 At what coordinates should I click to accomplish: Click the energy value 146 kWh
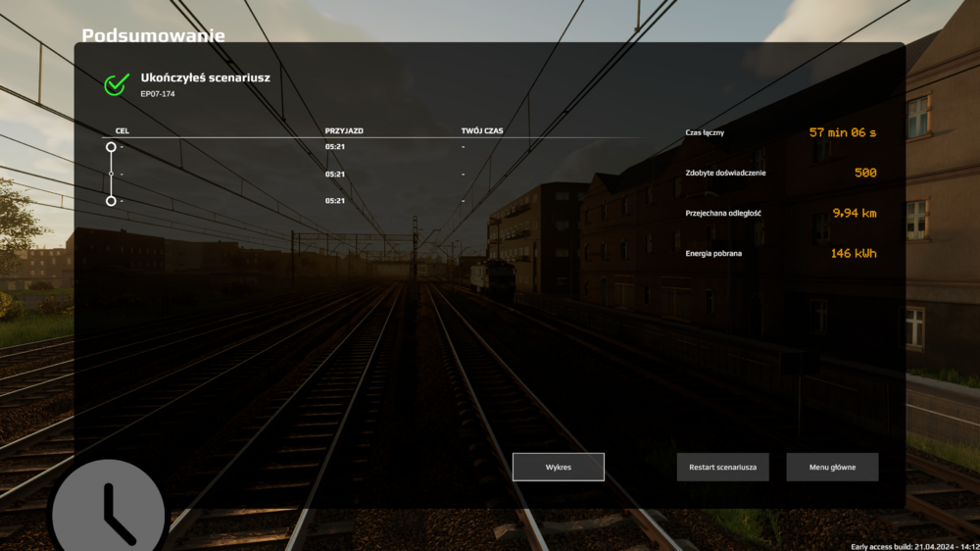853,254
